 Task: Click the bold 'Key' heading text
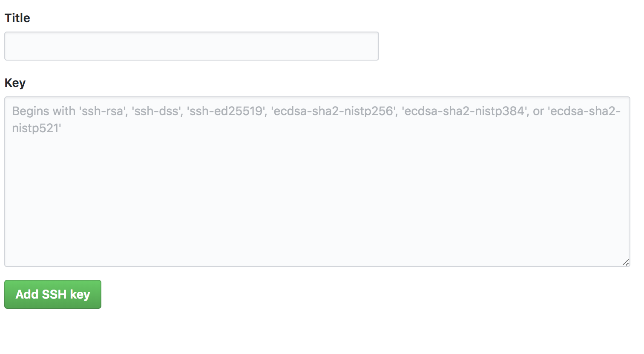[x=15, y=83]
